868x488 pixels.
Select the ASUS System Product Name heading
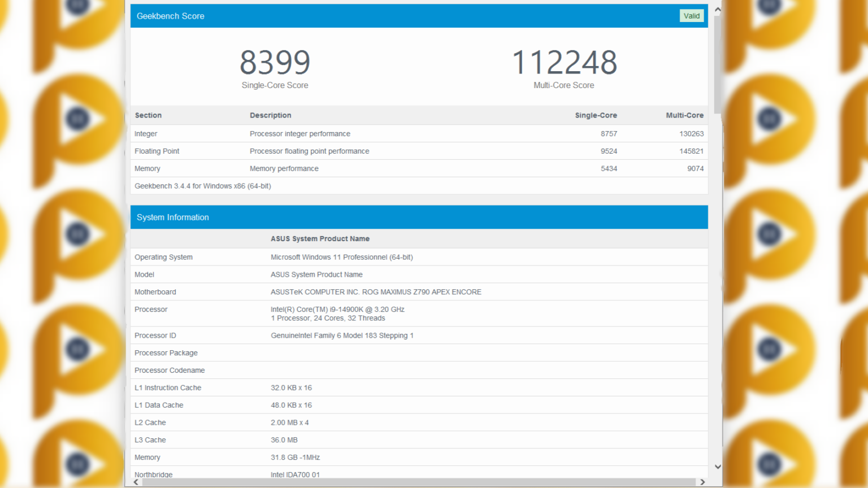tap(320, 238)
